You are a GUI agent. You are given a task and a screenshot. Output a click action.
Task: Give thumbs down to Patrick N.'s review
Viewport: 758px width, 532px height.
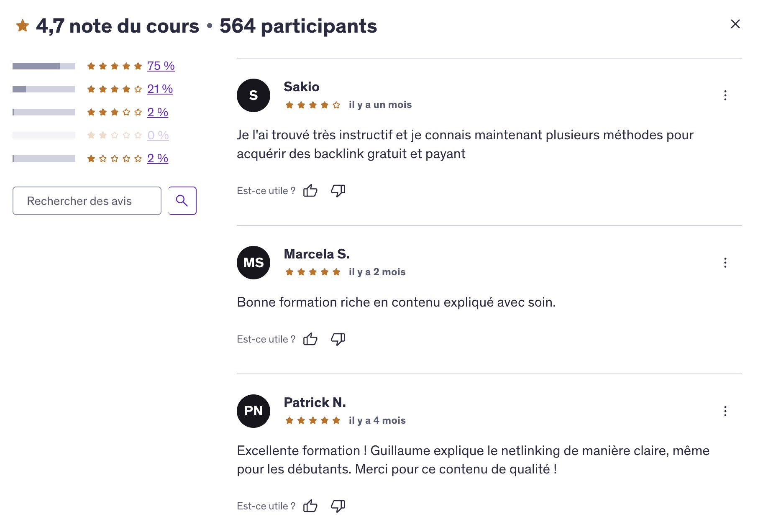pyautogui.click(x=338, y=505)
